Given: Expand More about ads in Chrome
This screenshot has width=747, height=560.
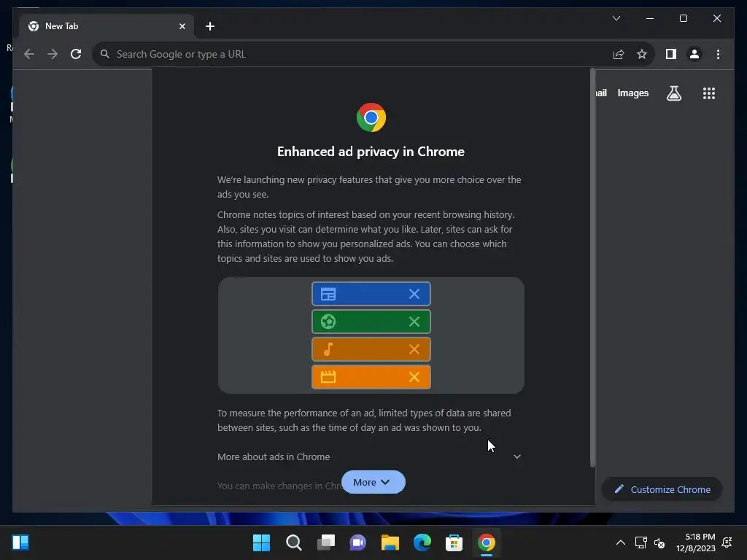Looking at the screenshot, I should tap(370, 456).
